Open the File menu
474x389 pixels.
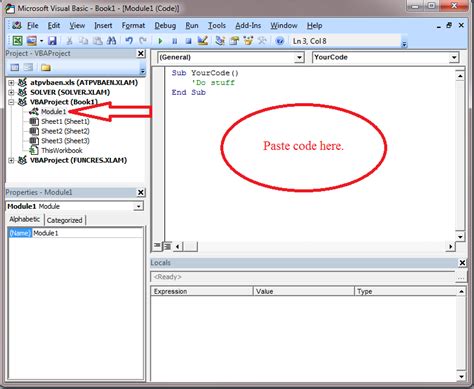33,25
